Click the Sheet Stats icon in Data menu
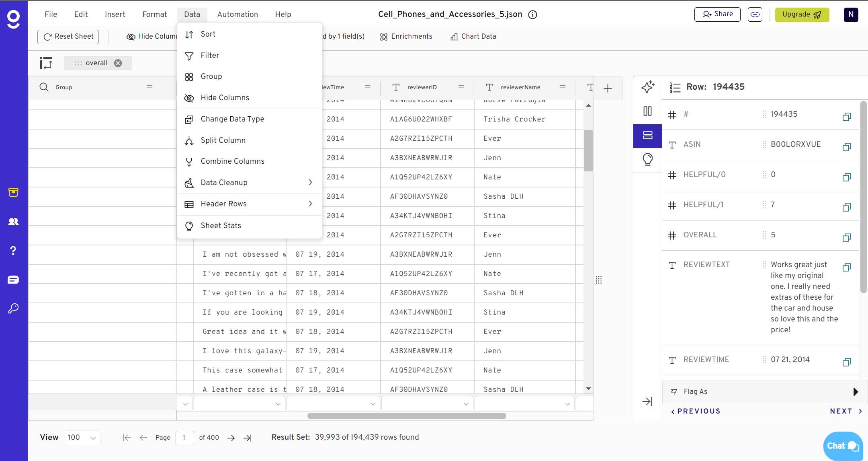Screen dimensions: 868x461 pos(189,225)
